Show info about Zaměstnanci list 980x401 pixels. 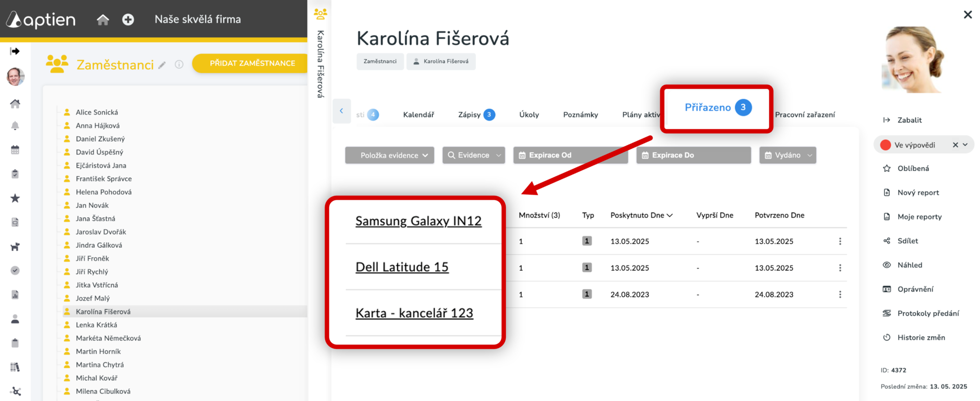pyautogui.click(x=179, y=64)
